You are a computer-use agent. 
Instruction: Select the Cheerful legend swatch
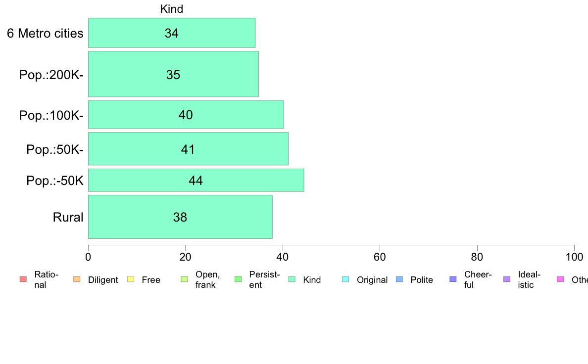coord(453,279)
